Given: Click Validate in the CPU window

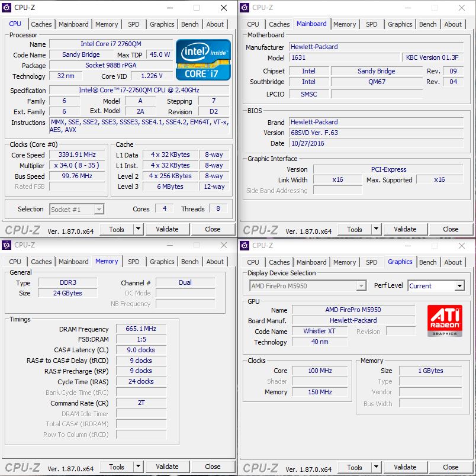Looking at the screenshot, I should [168, 229].
